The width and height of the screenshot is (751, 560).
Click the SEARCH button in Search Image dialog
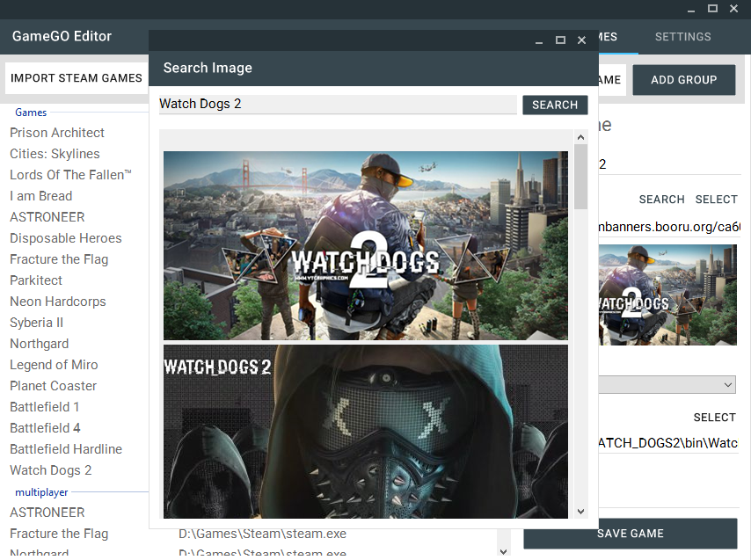pyautogui.click(x=555, y=105)
